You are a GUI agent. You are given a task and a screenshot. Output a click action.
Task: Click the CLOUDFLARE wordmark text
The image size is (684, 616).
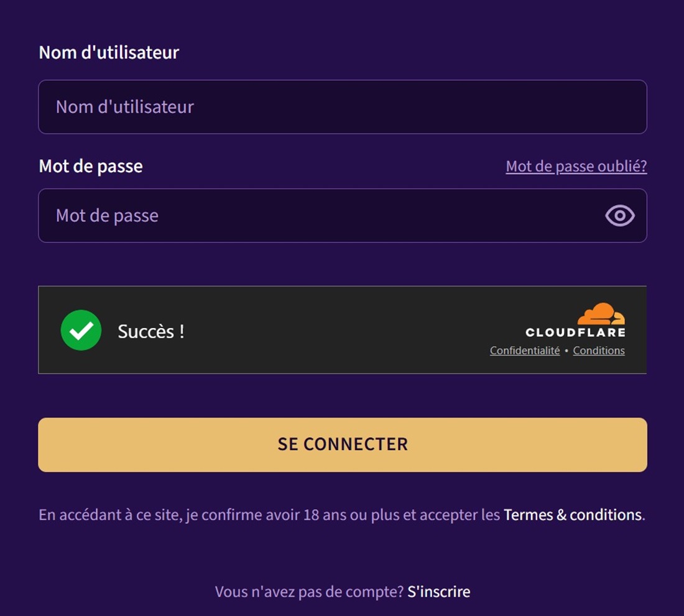[x=575, y=332]
